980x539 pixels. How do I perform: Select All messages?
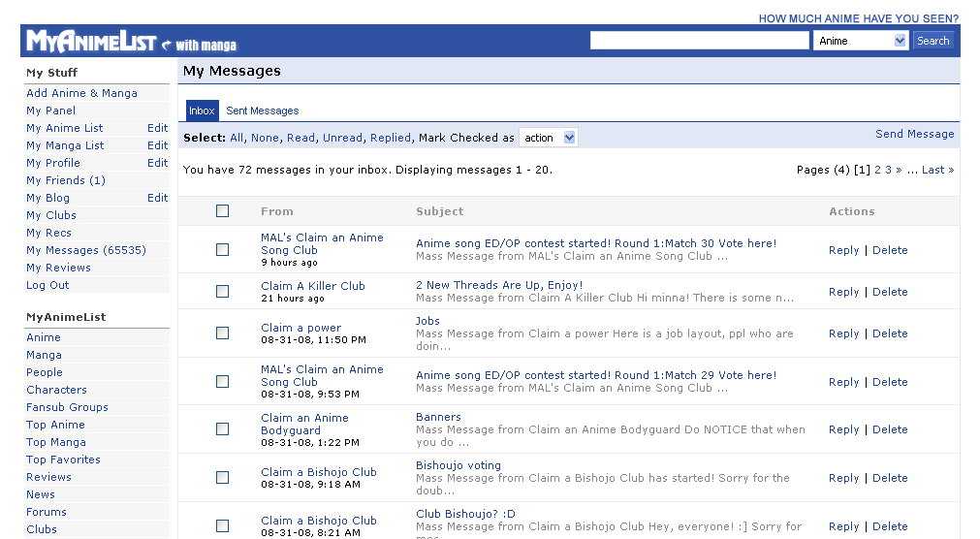click(x=237, y=138)
